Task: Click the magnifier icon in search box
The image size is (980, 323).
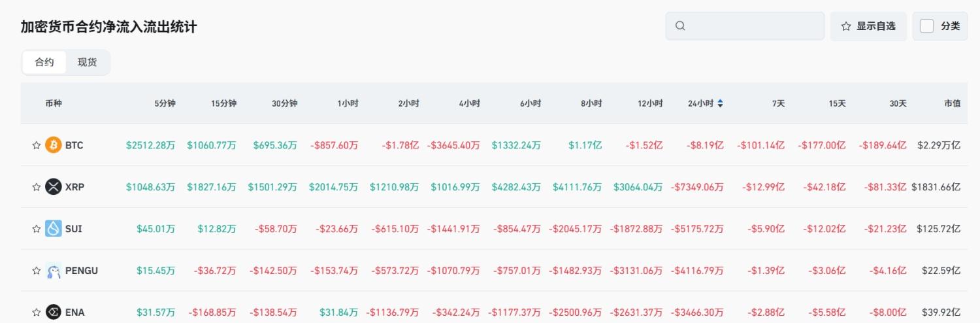Action: pyautogui.click(x=680, y=26)
